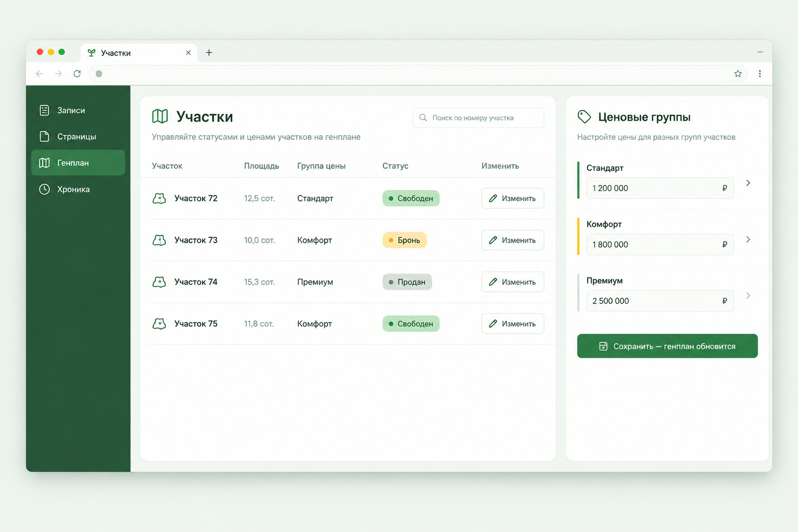Click Сохранить — генплан обновится button
The height and width of the screenshot is (532, 798).
click(668, 346)
